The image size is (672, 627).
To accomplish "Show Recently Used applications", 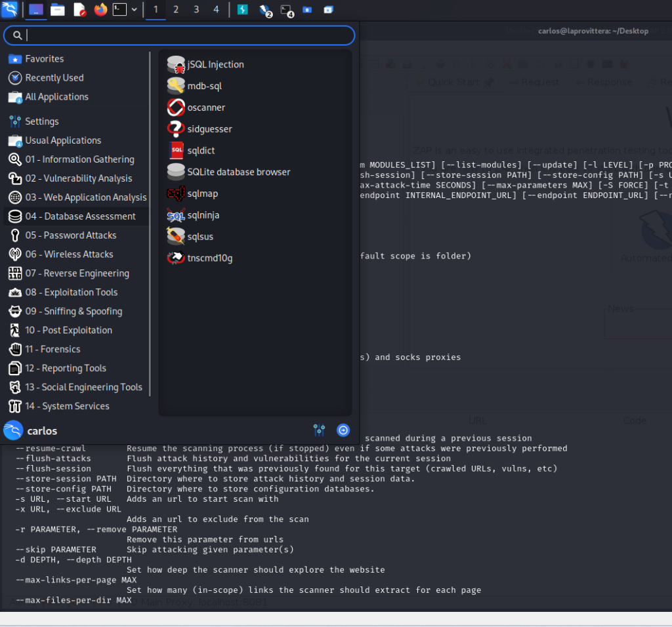I will pyautogui.click(x=54, y=78).
